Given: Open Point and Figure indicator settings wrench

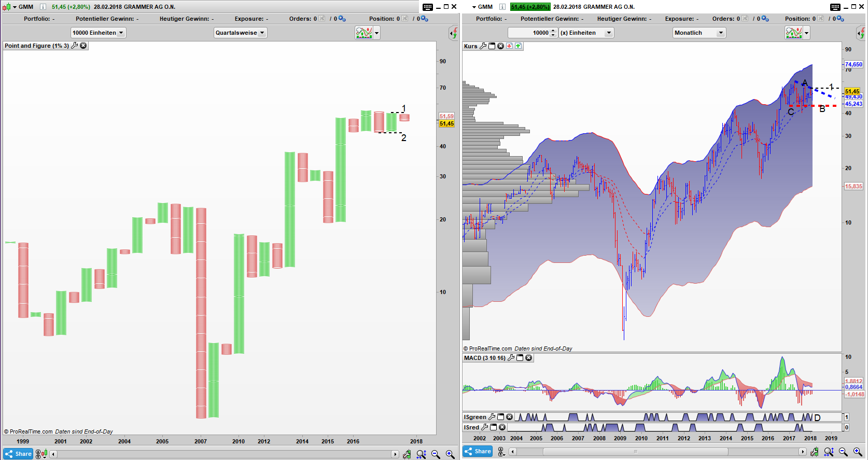Looking at the screenshot, I should [x=75, y=46].
